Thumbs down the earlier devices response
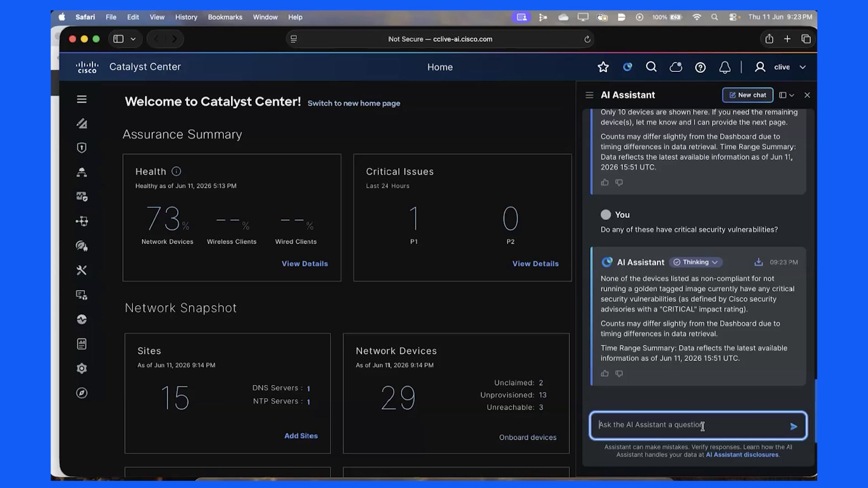This screenshot has width=868, height=488. tap(619, 182)
